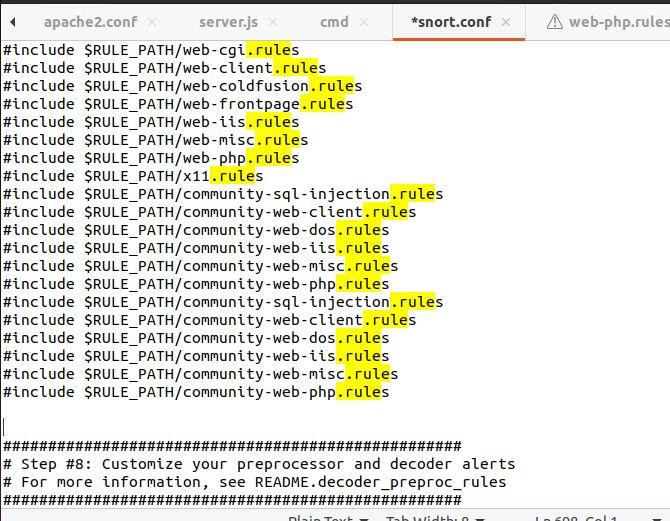
Task: Select the cmd tab
Action: tap(334, 22)
